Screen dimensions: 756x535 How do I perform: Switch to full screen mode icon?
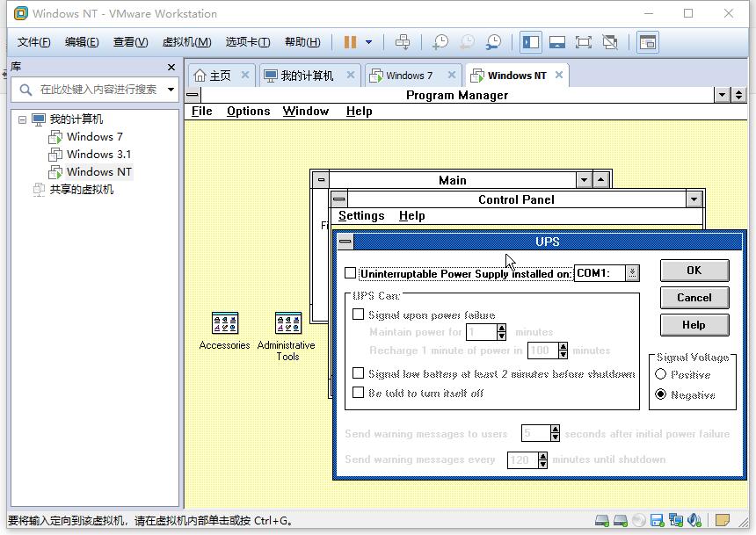[x=584, y=42]
